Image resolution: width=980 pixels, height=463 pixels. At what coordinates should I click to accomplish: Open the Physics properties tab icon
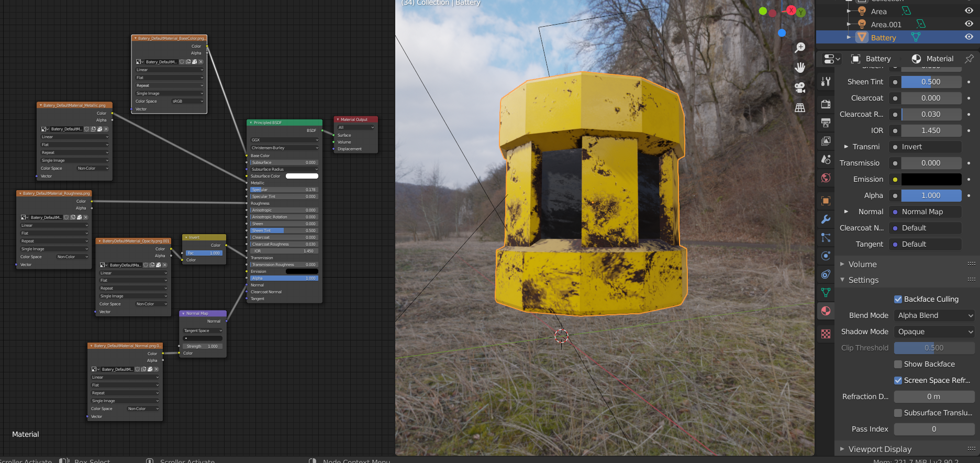826,256
